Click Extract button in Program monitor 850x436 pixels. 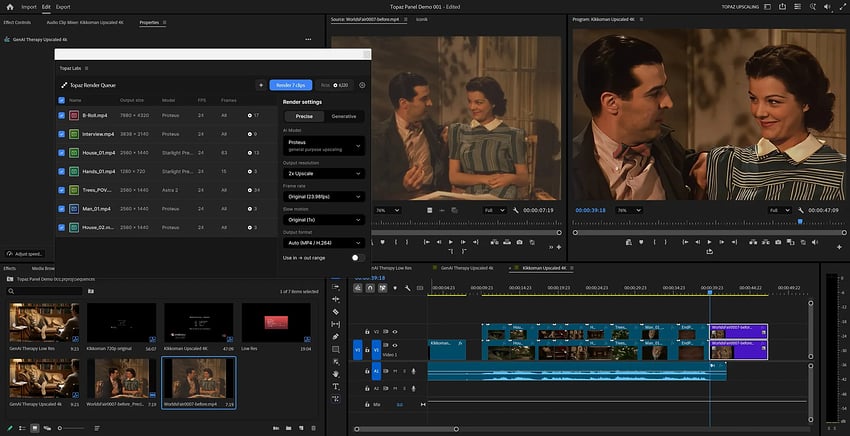[x=765, y=242]
